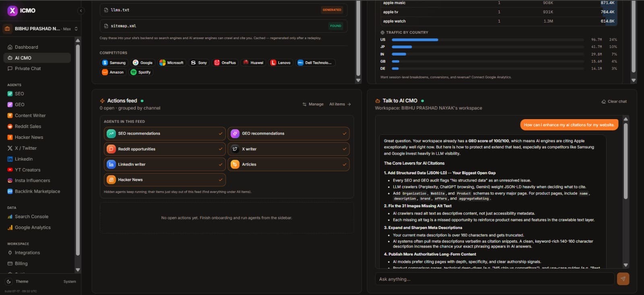The width and height of the screenshot is (644, 295).
Task: Click the sidebar scrollbar down arrow
Action: (x=78, y=270)
